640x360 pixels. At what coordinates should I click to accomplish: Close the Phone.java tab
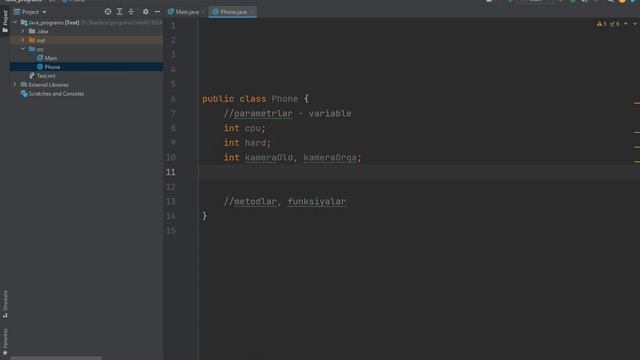pos(251,12)
